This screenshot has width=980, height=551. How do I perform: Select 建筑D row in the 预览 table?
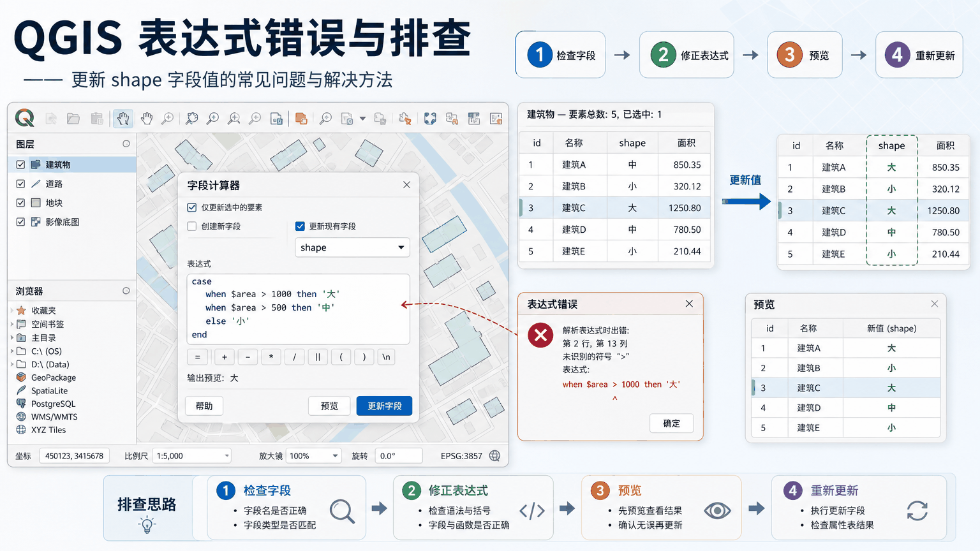pos(845,408)
